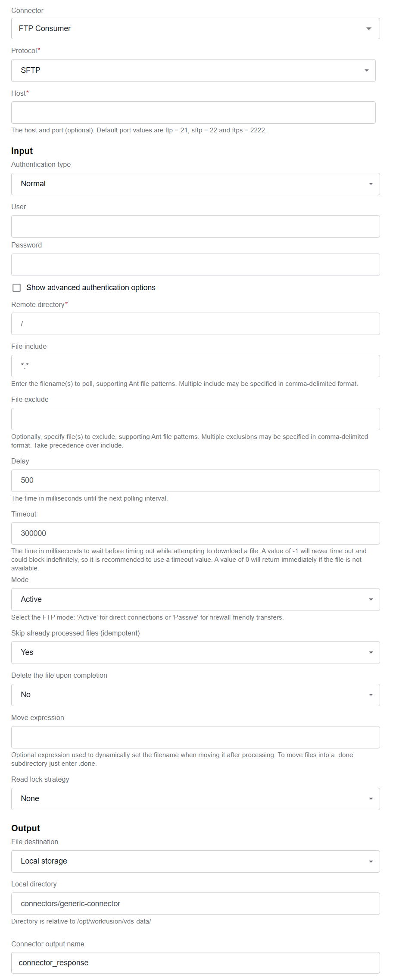Image resolution: width=396 pixels, height=980 pixels.
Task: Open Delete the file upon completion dropdown
Action: pyautogui.click(x=195, y=695)
